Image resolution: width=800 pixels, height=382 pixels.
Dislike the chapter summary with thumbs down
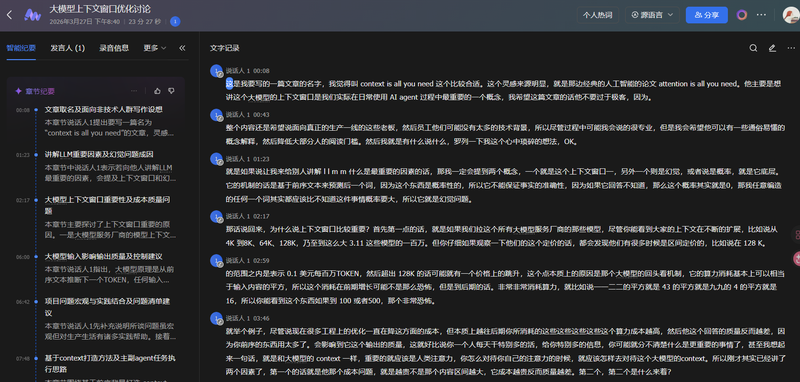click(171, 91)
